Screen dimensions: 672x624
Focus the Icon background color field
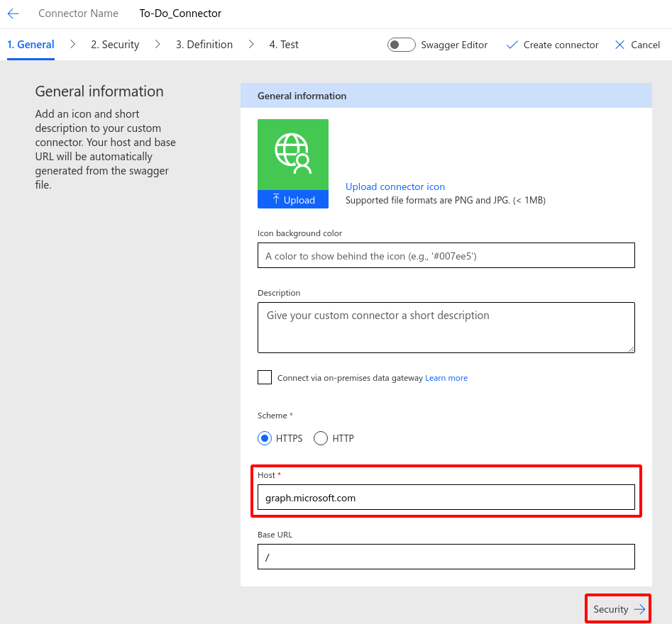pos(446,256)
